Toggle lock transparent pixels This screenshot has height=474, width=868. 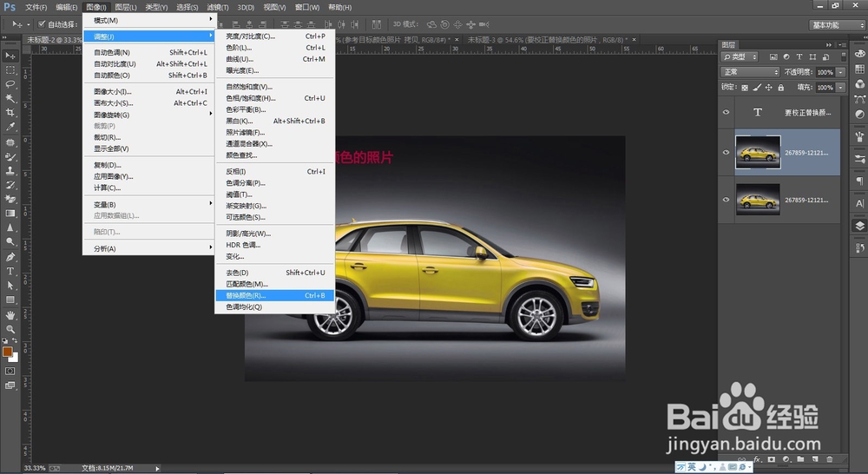pyautogui.click(x=745, y=88)
